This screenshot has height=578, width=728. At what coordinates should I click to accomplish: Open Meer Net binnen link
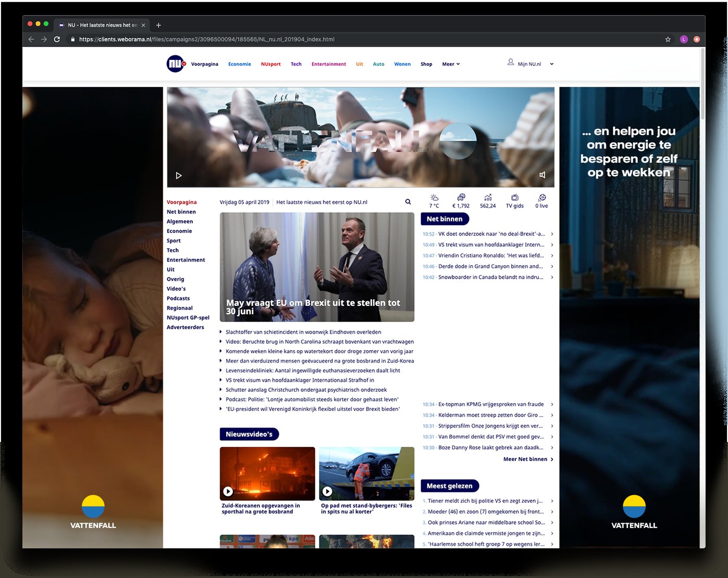tap(528, 459)
